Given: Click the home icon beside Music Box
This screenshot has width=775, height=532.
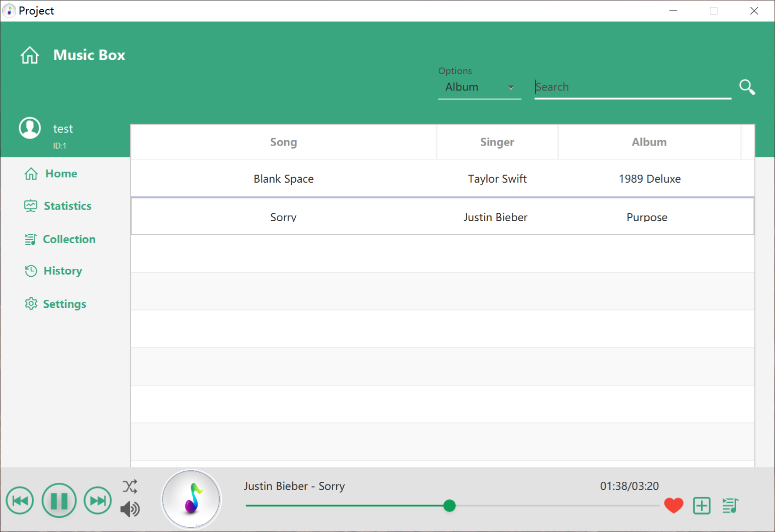Looking at the screenshot, I should 30,55.
